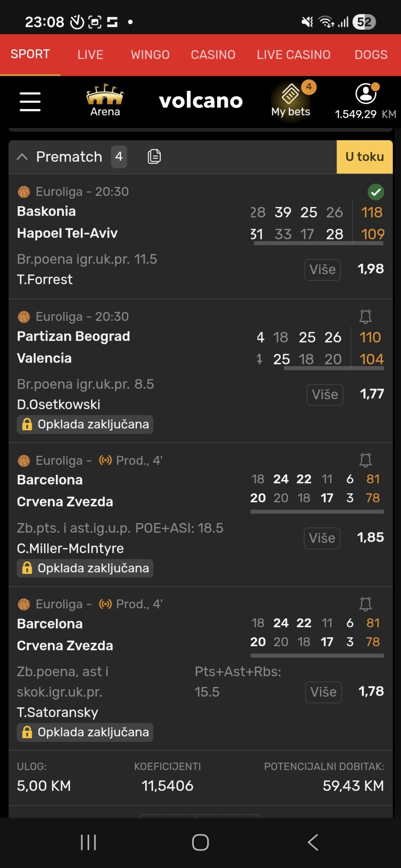Toggle bell for Barcelona Miller-McIntyre bet

(x=365, y=460)
